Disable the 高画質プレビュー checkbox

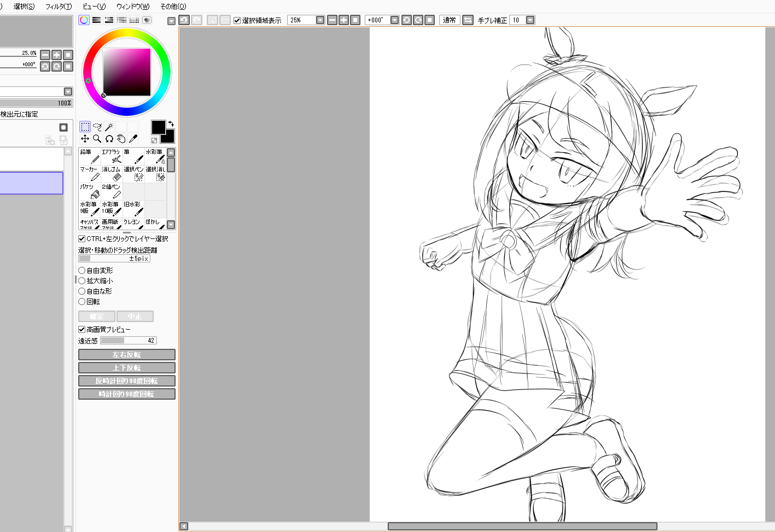tap(82, 330)
